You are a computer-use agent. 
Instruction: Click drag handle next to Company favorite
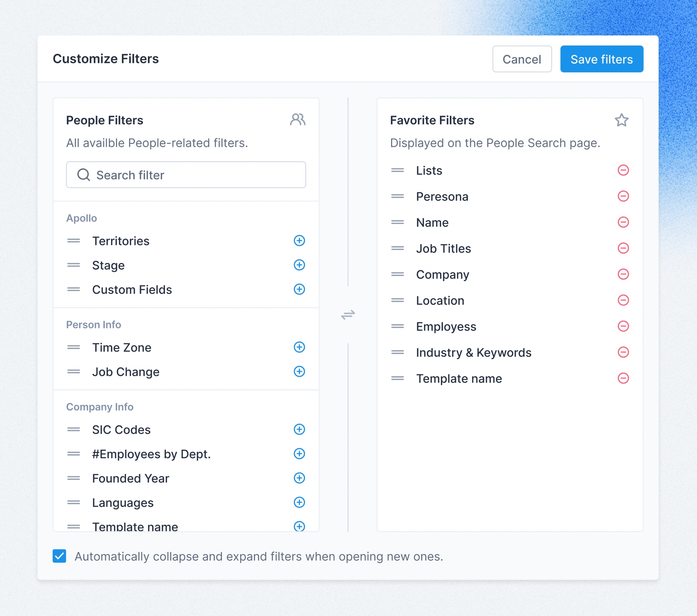tap(397, 274)
